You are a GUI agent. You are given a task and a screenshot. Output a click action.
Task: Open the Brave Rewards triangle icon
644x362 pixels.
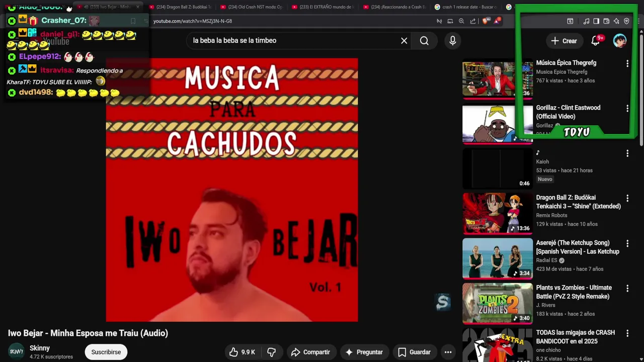click(497, 21)
